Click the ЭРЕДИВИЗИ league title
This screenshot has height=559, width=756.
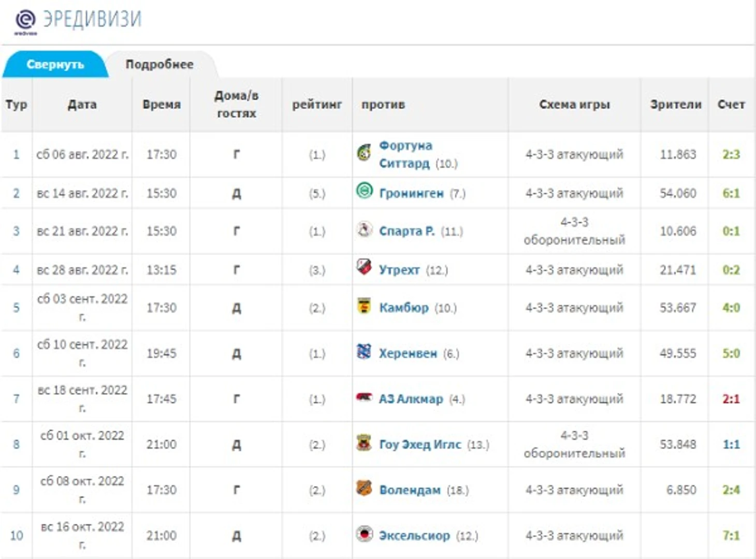92,19
